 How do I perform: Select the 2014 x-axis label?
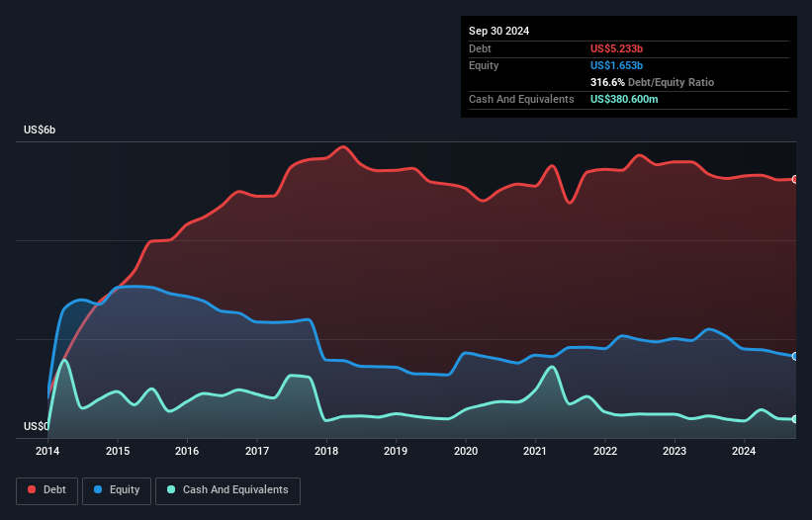point(47,451)
